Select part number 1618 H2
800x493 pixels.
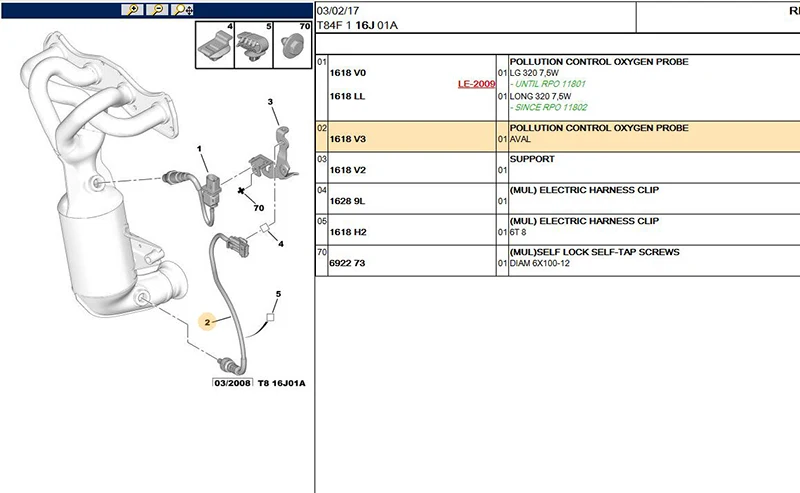pos(348,232)
